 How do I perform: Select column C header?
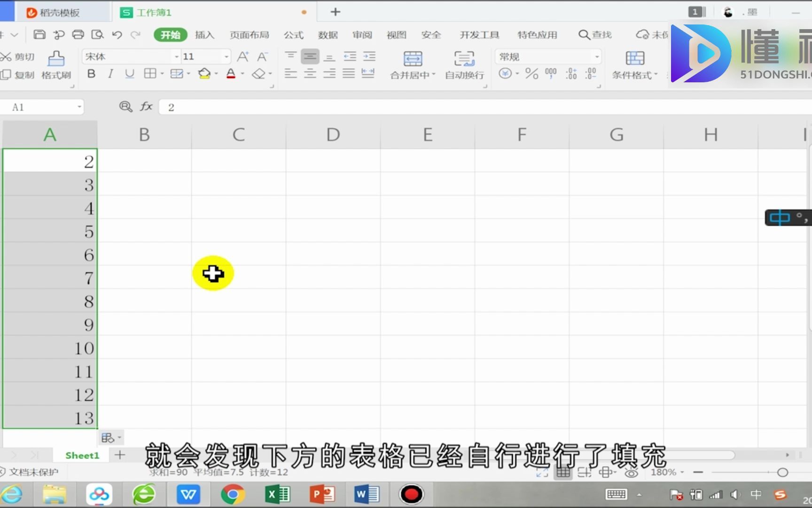239,135
